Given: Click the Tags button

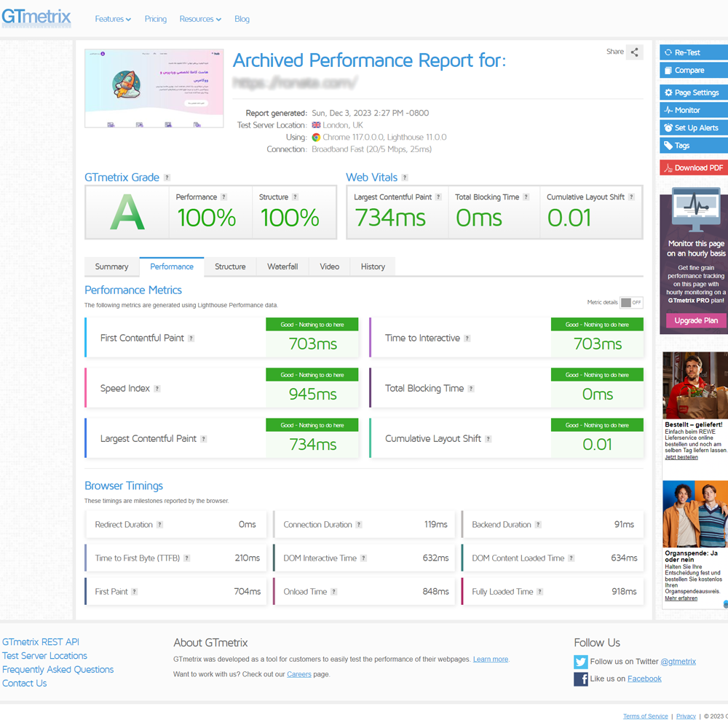Looking at the screenshot, I should pos(694,146).
